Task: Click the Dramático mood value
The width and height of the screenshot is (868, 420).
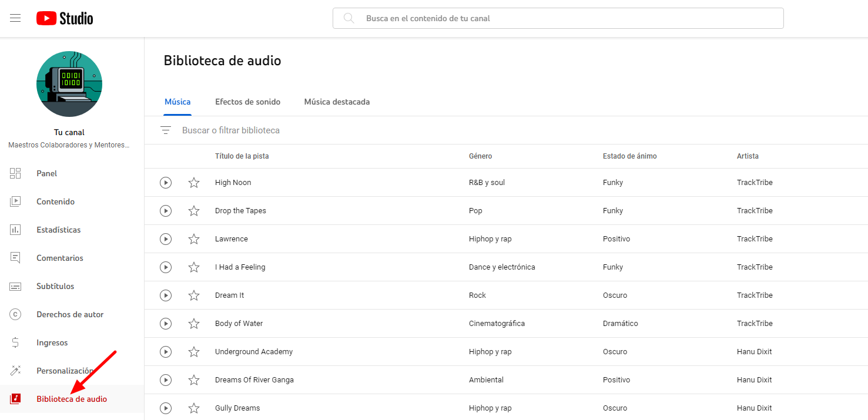Action: (x=620, y=324)
